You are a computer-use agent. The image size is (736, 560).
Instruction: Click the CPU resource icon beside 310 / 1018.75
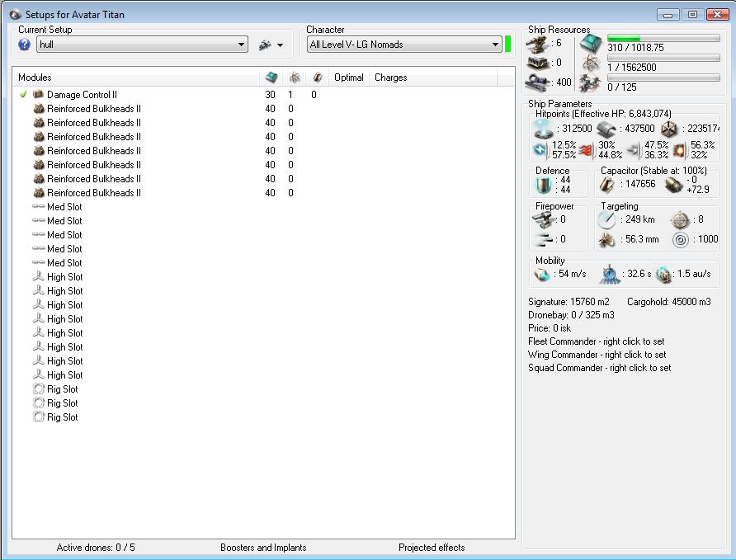(591, 43)
